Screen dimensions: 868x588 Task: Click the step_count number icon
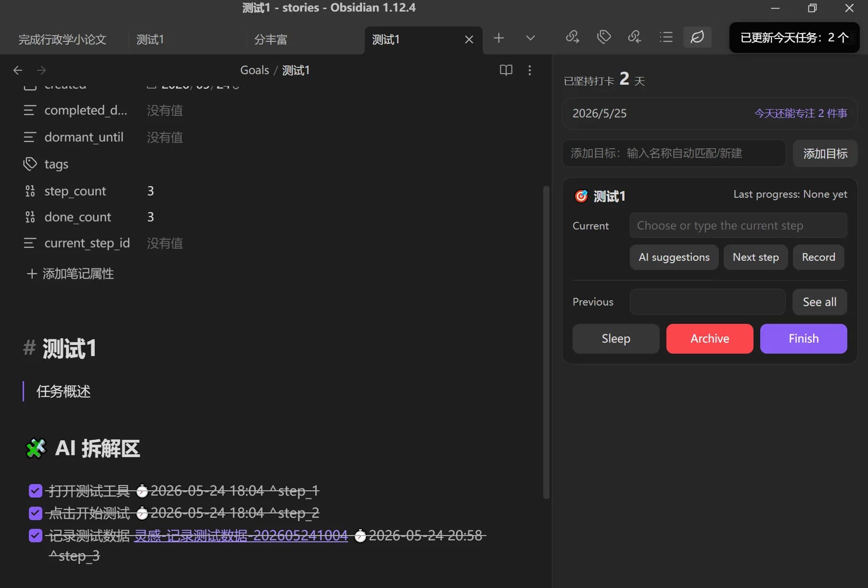tap(30, 191)
